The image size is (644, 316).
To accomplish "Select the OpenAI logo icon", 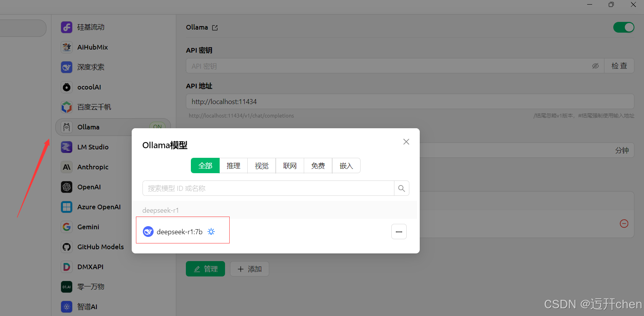I will pos(66,187).
